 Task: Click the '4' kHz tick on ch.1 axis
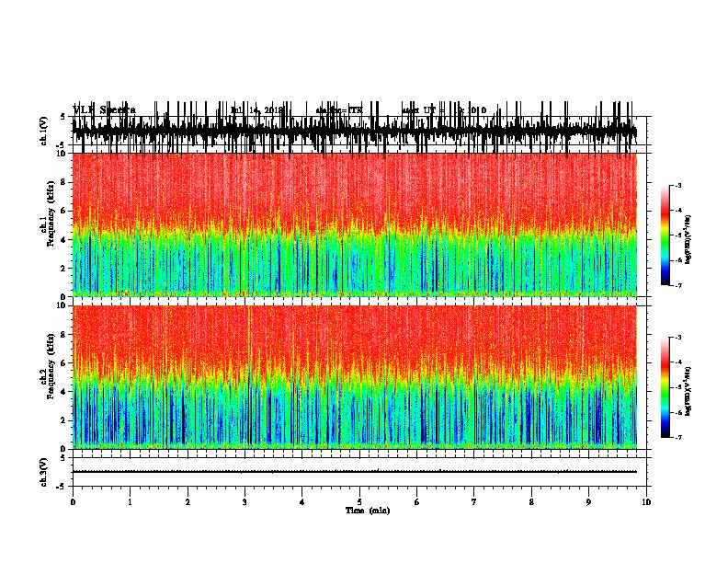click(63, 240)
